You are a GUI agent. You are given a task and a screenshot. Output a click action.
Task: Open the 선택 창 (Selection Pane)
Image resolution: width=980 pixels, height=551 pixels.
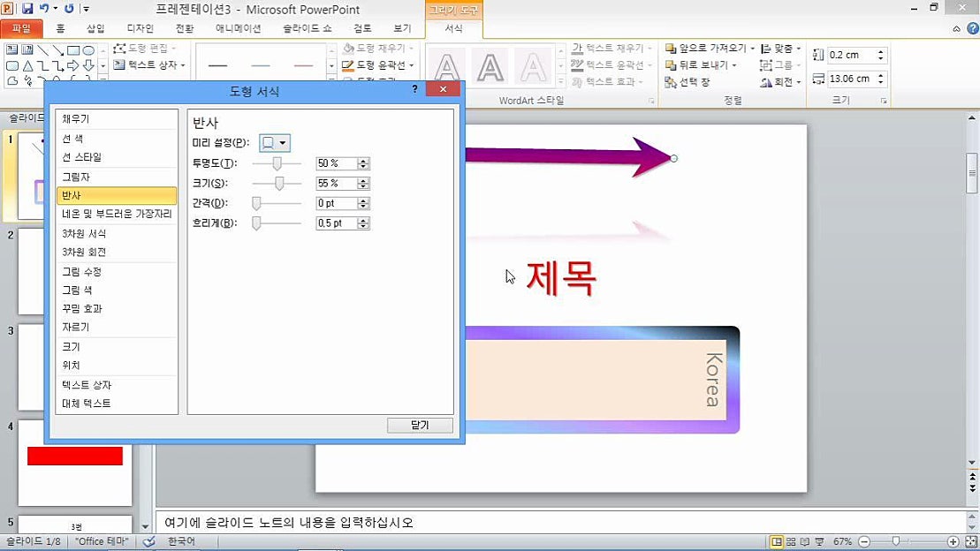(695, 81)
